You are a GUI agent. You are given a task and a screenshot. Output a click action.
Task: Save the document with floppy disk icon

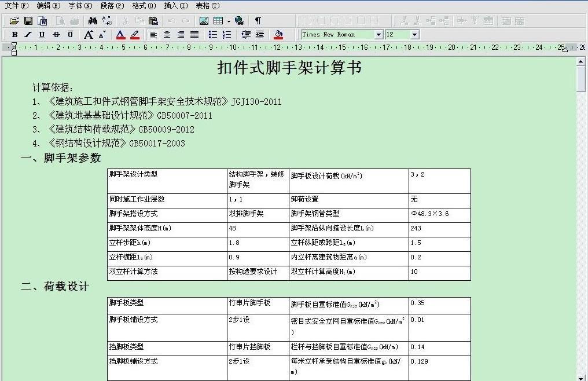pos(28,21)
